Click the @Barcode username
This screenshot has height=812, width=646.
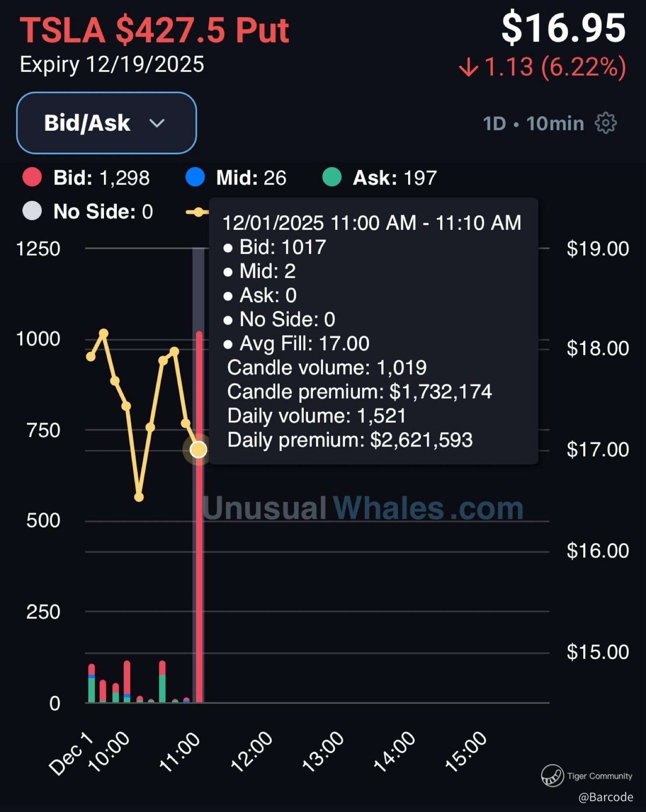click(x=606, y=797)
